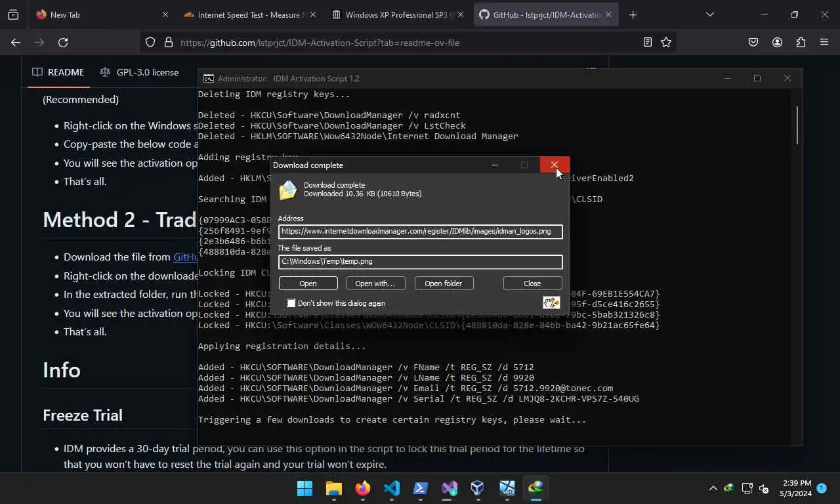Click the download Address field
Image resolution: width=840 pixels, height=504 pixels.
click(x=420, y=231)
